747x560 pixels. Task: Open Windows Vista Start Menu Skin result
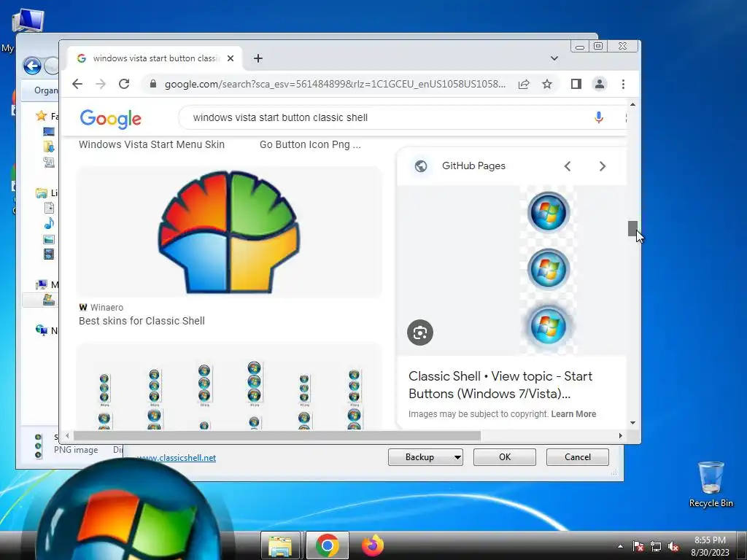[x=152, y=144]
